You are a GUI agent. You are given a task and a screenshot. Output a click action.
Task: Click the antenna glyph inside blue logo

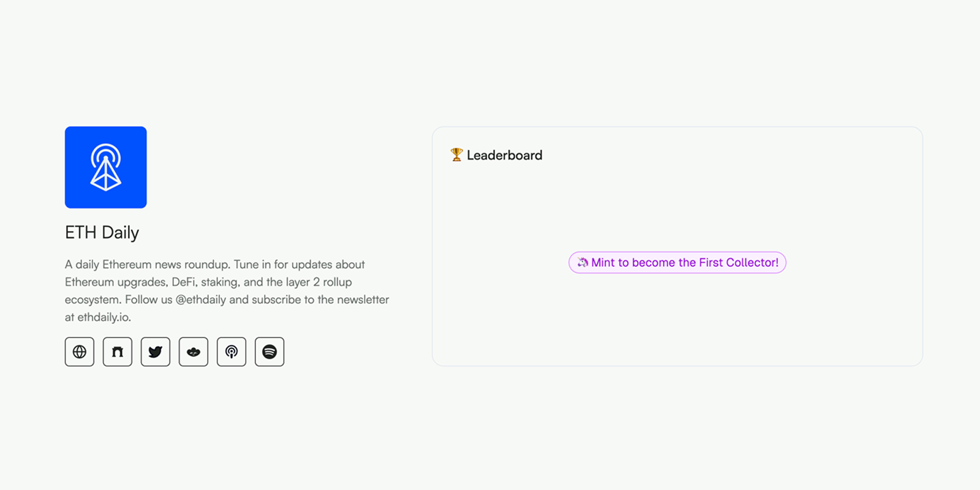click(x=106, y=167)
